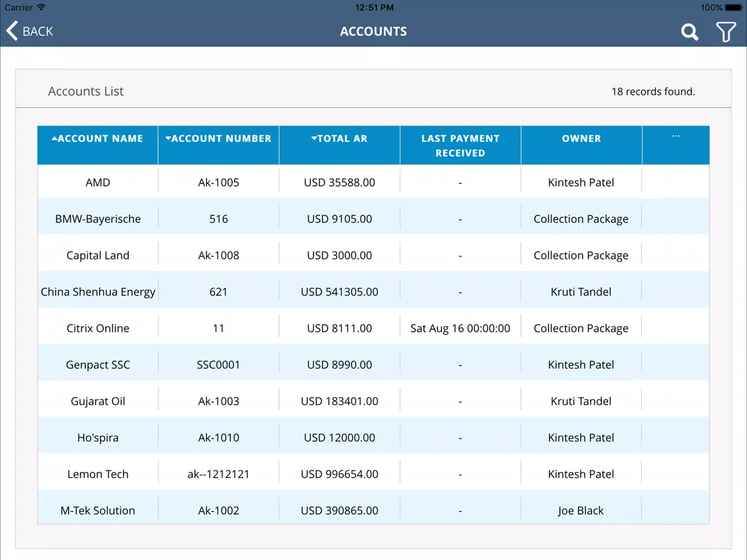The width and height of the screenshot is (747, 560).
Task: Open the M-Tek Solution account
Action: pos(98,511)
